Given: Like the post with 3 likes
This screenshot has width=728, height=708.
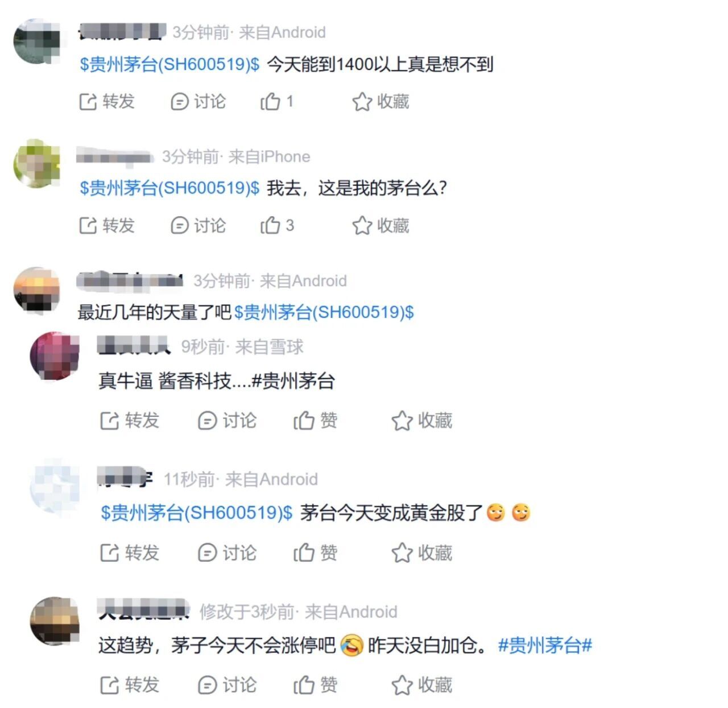Looking at the screenshot, I should pos(277,226).
